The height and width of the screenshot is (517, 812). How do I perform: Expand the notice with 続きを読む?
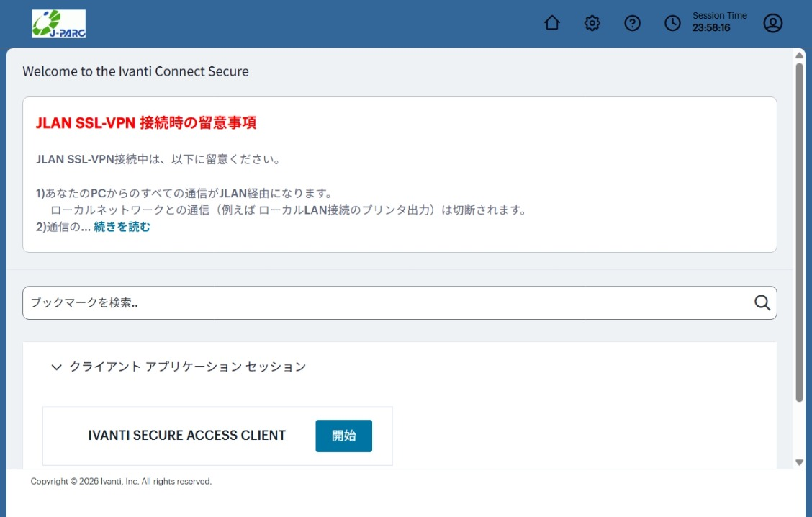click(122, 227)
